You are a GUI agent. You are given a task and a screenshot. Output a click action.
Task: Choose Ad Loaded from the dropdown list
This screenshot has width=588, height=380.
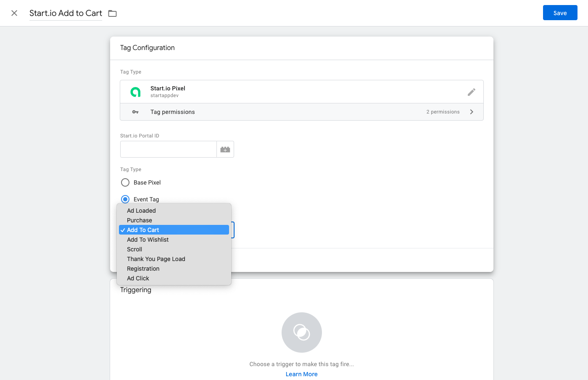pos(174,211)
